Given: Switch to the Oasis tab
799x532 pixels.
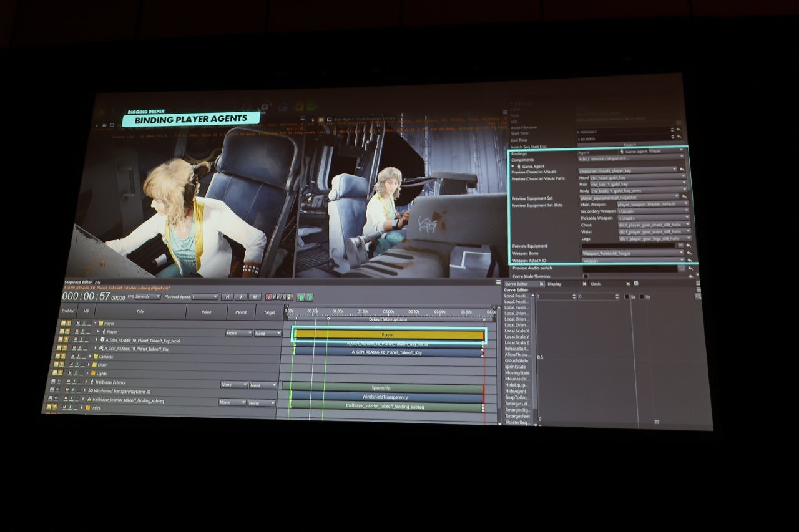Looking at the screenshot, I should pyautogui.click(x=596, y=284).
